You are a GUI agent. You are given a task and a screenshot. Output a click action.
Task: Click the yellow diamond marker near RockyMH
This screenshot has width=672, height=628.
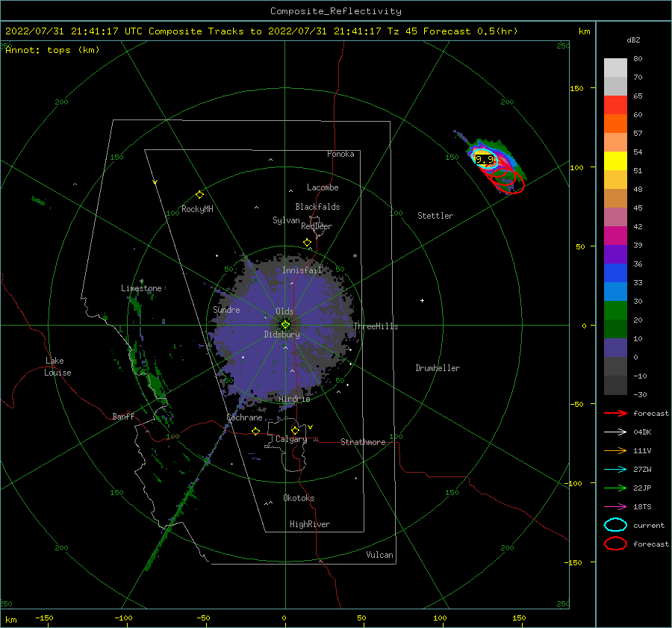[199, 195]
